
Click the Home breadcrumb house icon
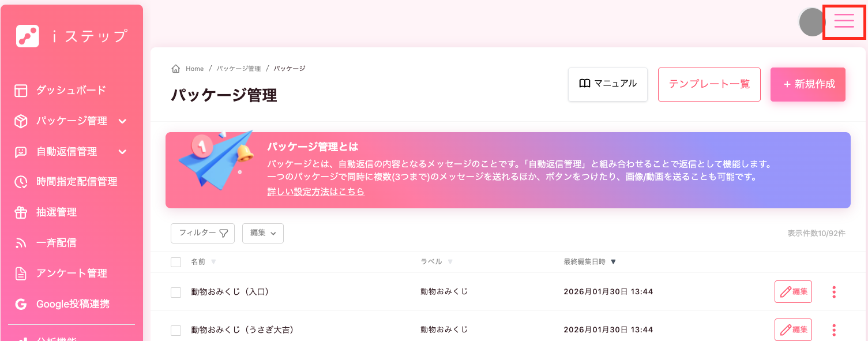pos(176,69)
